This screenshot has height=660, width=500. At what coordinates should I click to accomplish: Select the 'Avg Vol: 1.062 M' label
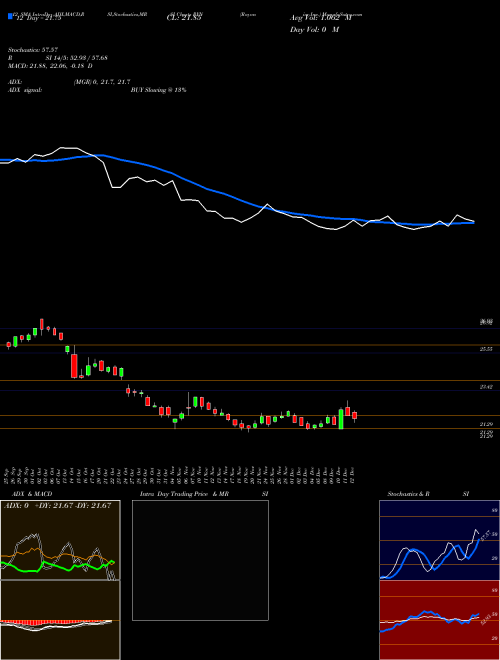point(321,18)
